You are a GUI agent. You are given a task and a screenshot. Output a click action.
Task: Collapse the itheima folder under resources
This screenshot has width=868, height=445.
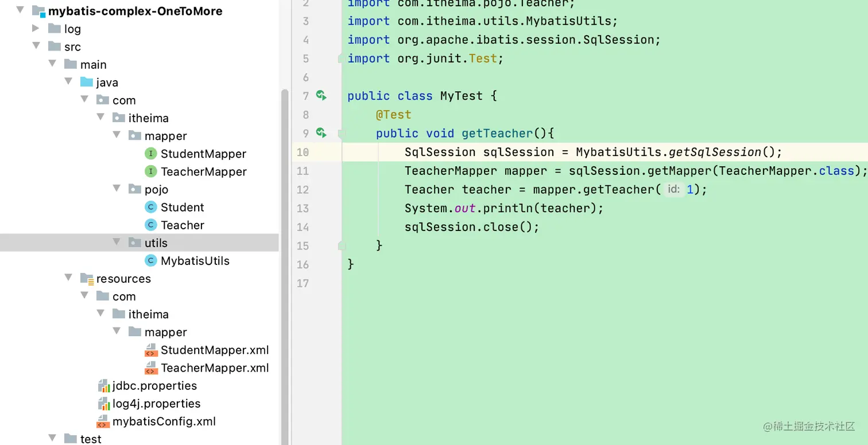tap(101, 314)
